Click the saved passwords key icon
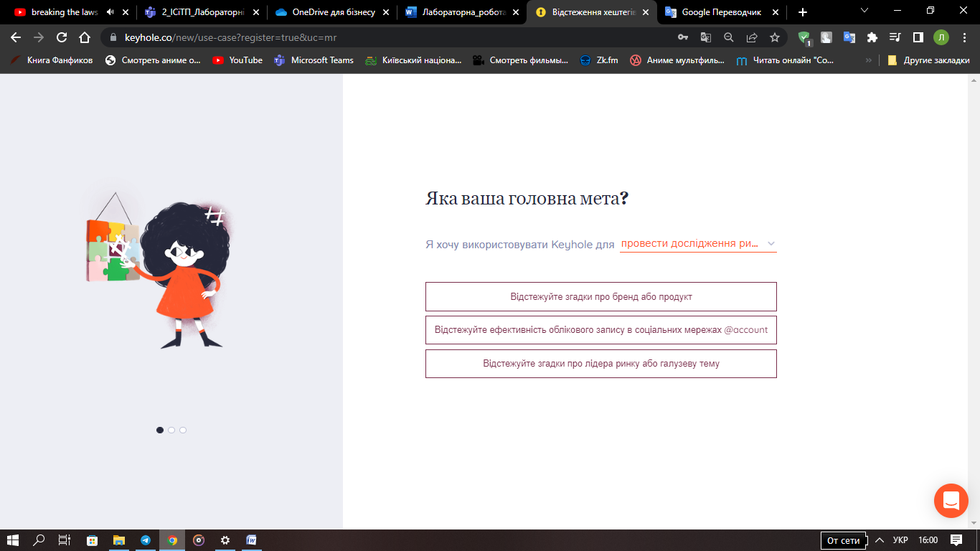Image resolution: width=980 pixels, height=551 pixels. point(683,37)
